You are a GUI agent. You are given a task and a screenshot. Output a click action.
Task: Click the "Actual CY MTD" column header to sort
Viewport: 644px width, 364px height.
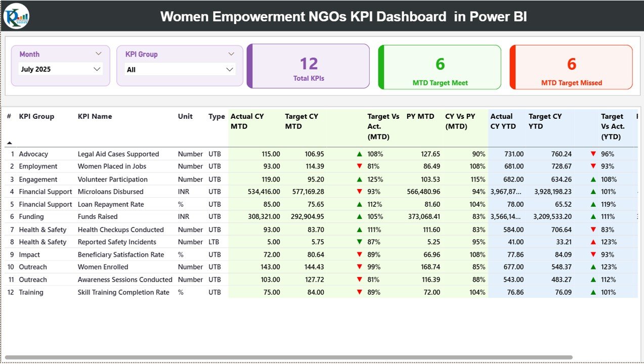[247, 121]
